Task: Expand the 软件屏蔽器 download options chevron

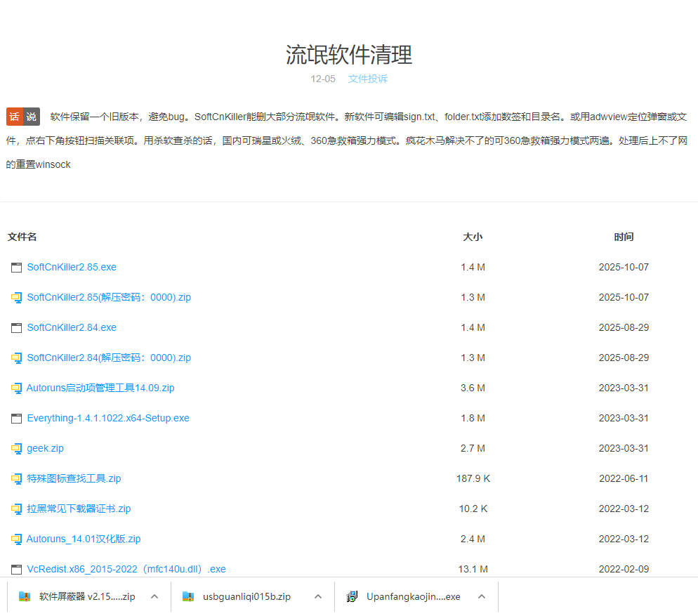Action: click(154, 596)
